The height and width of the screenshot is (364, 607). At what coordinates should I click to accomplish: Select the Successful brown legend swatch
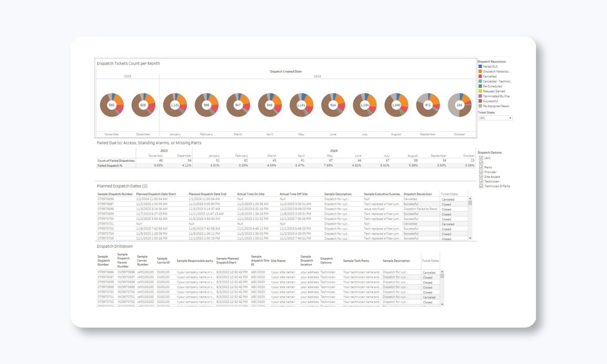pos(480,101)
